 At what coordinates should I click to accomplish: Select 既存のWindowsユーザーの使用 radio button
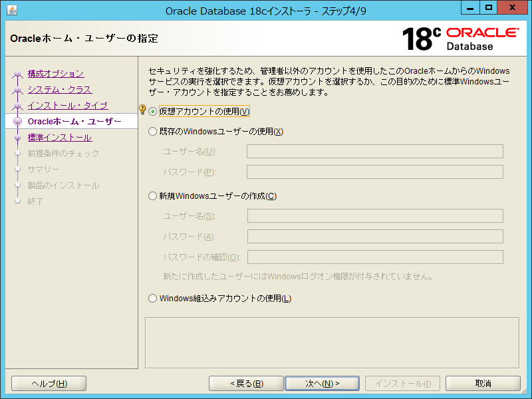(x=153, y=132)
